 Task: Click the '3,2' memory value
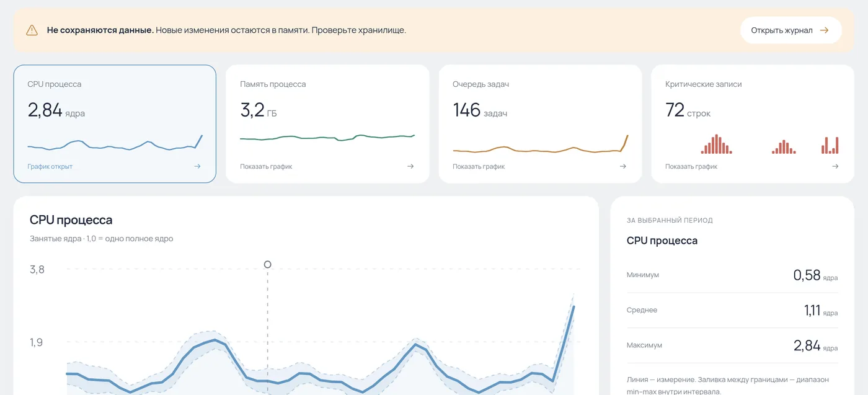252,110
